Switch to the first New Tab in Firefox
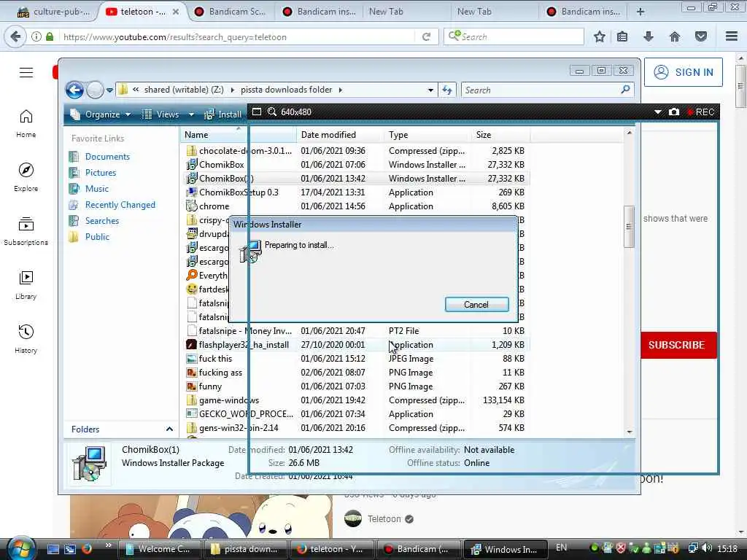Image resolution: width=747 pixels, height=560 pixels. (x=386, y=12)
